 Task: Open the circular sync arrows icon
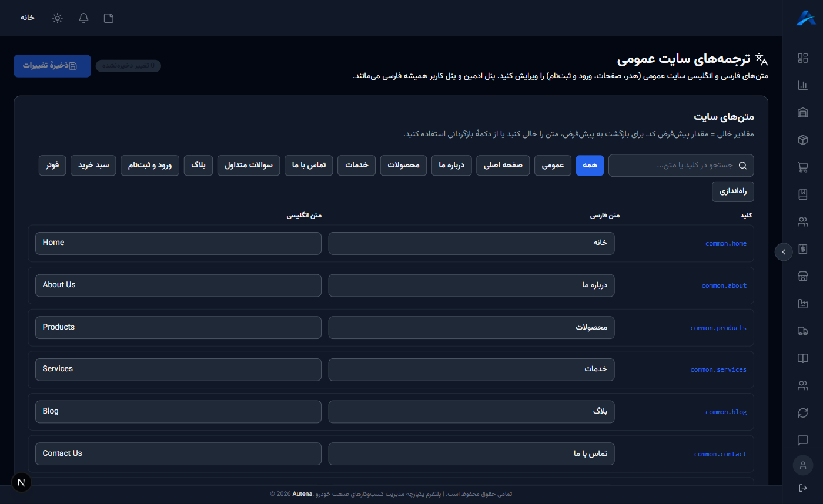pos(802,413)
